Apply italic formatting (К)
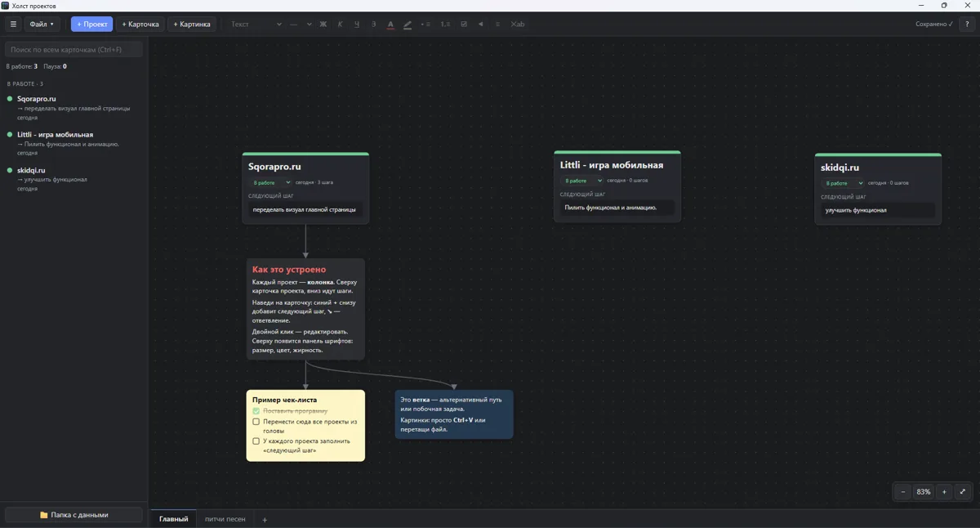Screen dimensions: 980x528 tap(341, 24)
